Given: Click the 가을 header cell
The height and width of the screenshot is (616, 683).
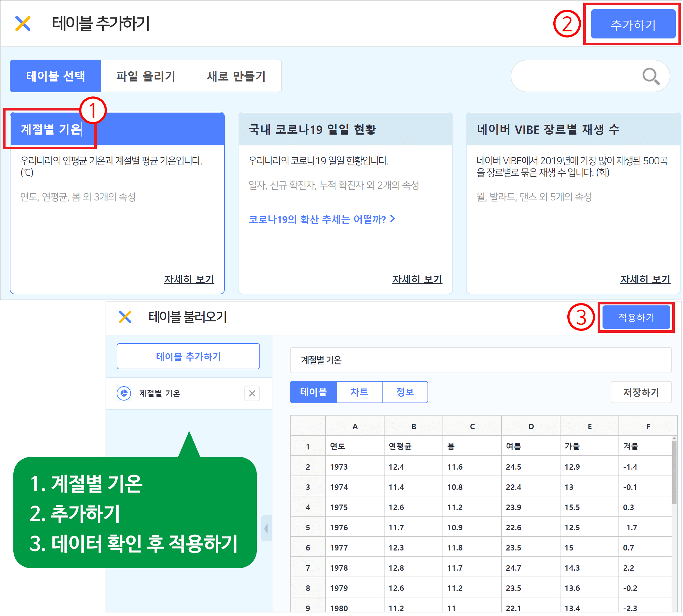Looking at the screenshot, I should click(590, 447).
